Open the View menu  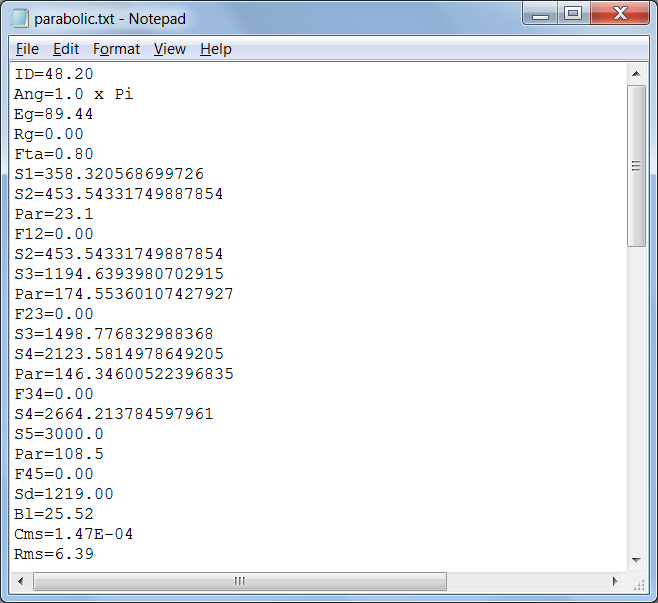coord(170,49)
